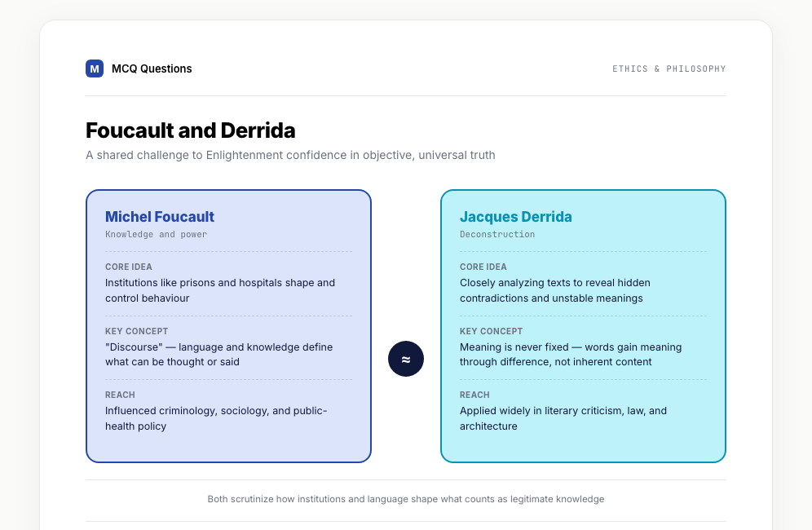Click the approximately-equal symbol circle
This screenshot has height=530, width=812.
coord(406,359)
